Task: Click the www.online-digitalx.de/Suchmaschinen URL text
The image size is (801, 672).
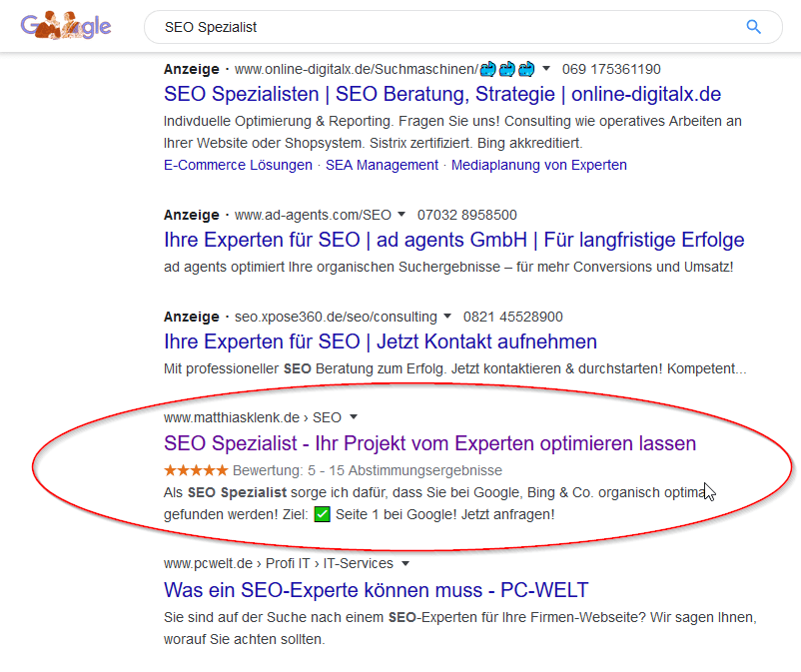Action: point(357,69)
